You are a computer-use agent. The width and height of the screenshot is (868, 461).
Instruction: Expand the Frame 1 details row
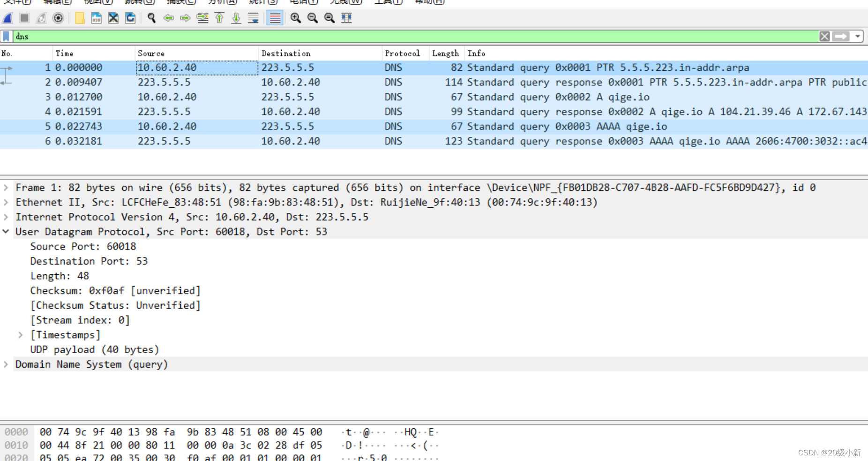pos(6,188)
